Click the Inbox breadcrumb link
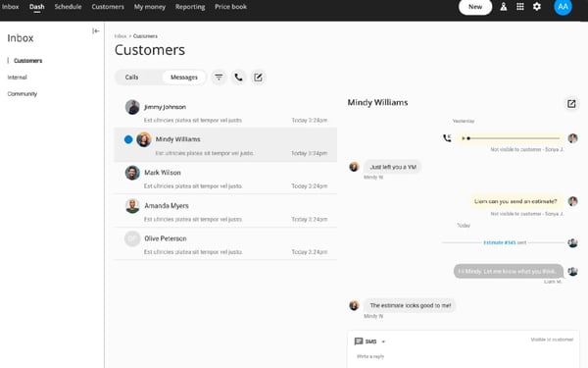The image size is (588, 368). [121, 36]
